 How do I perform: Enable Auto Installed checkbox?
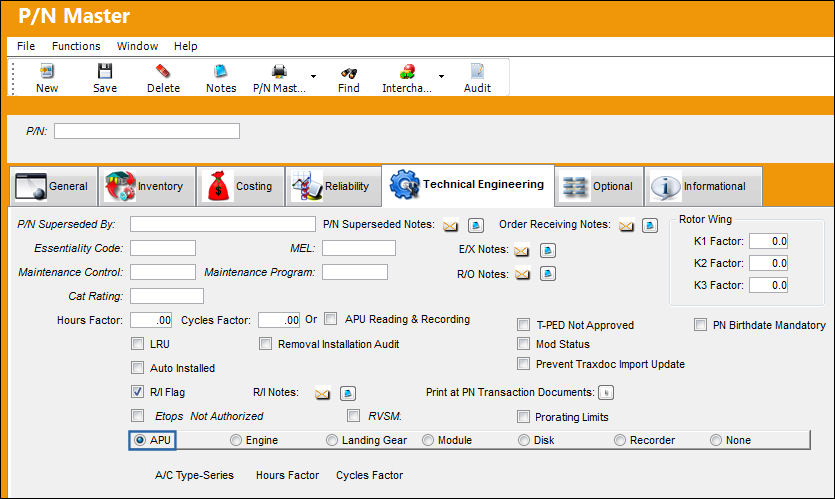137,367
